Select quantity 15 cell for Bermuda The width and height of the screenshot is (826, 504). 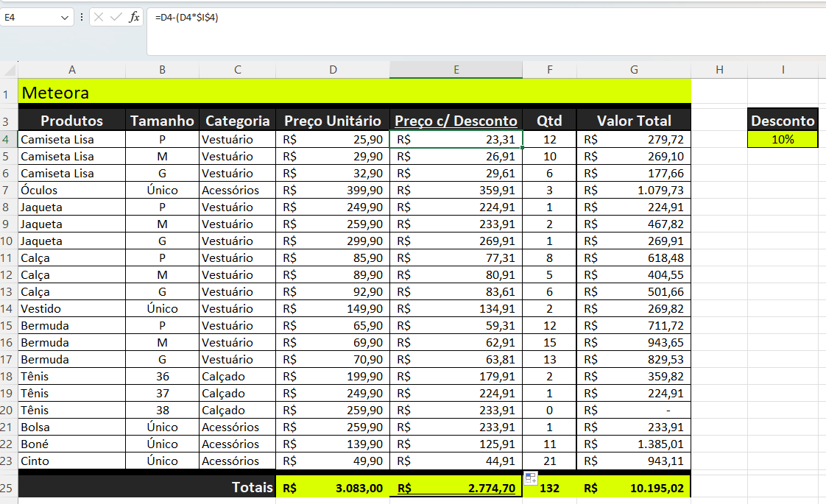pyautogui.click(x=549, y=342)
